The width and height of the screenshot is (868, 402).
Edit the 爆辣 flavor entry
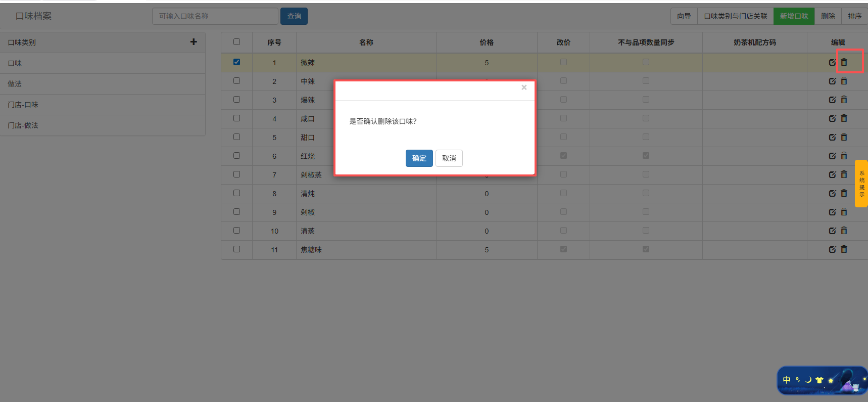tap(832, 100)
